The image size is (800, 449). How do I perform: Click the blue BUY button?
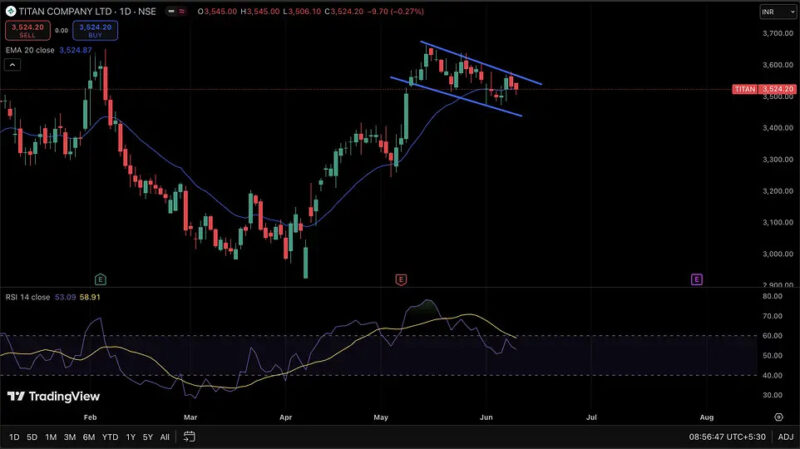coord(95,31)
